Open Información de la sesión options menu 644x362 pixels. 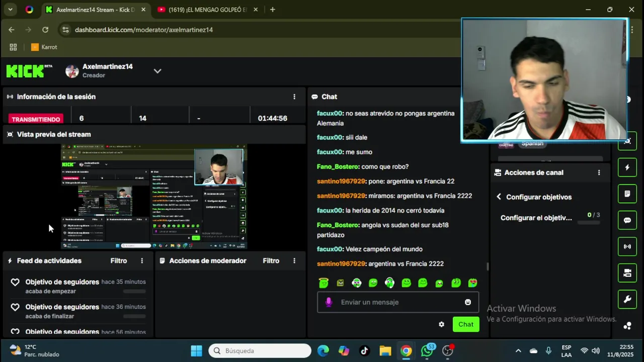coord(294,97)
